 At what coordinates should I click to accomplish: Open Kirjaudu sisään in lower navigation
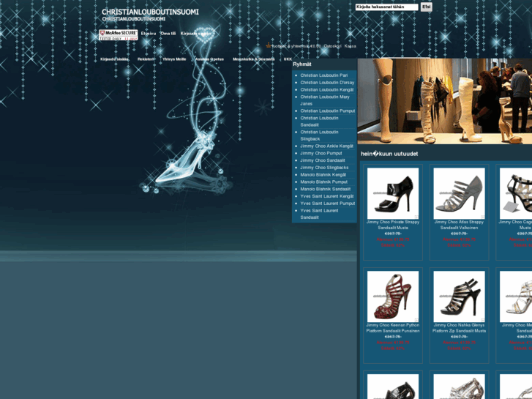114,59
